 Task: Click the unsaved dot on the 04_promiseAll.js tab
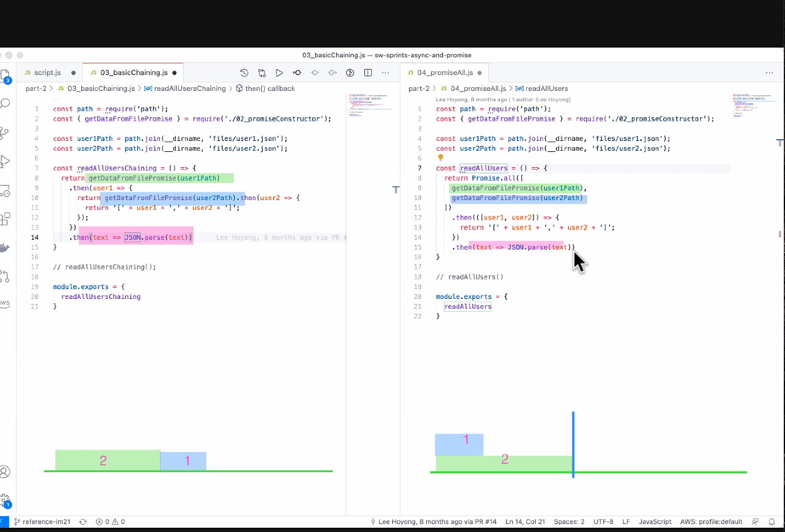[479, 73]
